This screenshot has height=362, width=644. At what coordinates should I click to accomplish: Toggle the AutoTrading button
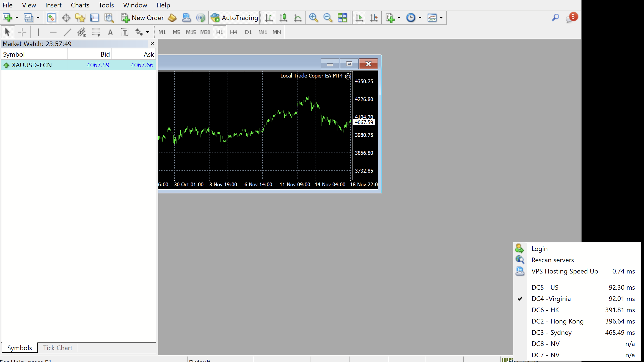(235, 18)
